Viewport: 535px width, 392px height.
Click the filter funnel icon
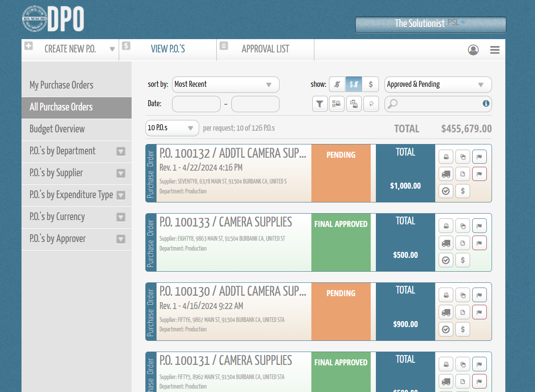point(320,104)
